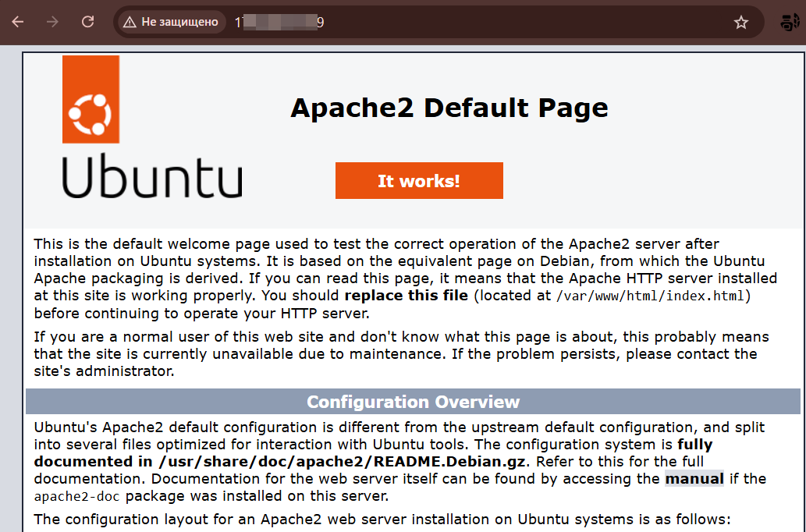Viewport: 806px width, 532px height.
Task: Click the browser forward arrow
Action: (52, 22)
